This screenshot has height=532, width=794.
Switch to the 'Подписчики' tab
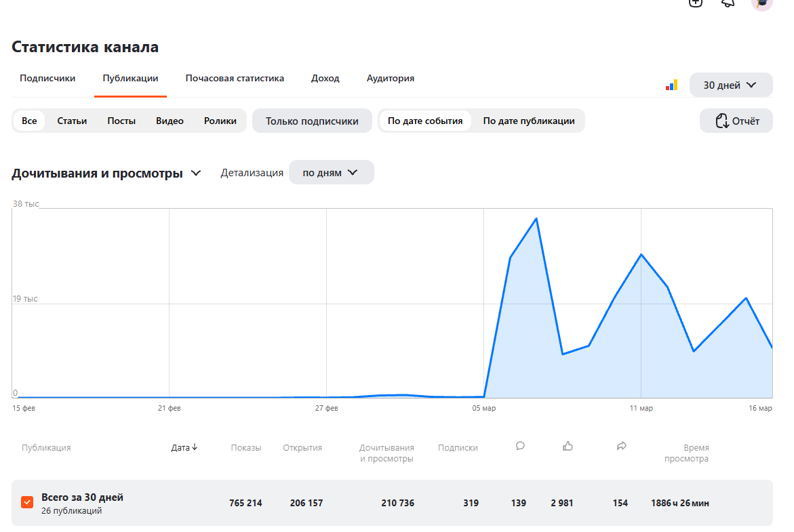pyautogui.click(x=47, y=79)
